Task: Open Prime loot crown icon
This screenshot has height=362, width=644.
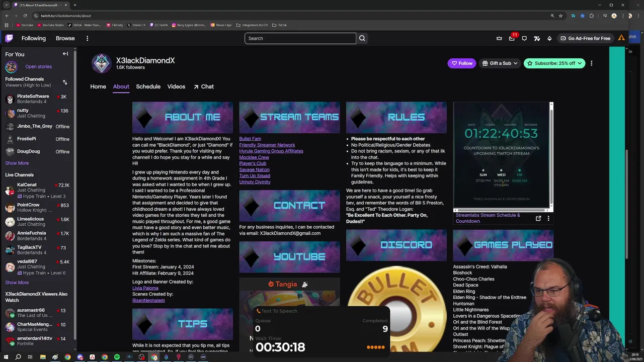Action: click(x=499, y=38)
